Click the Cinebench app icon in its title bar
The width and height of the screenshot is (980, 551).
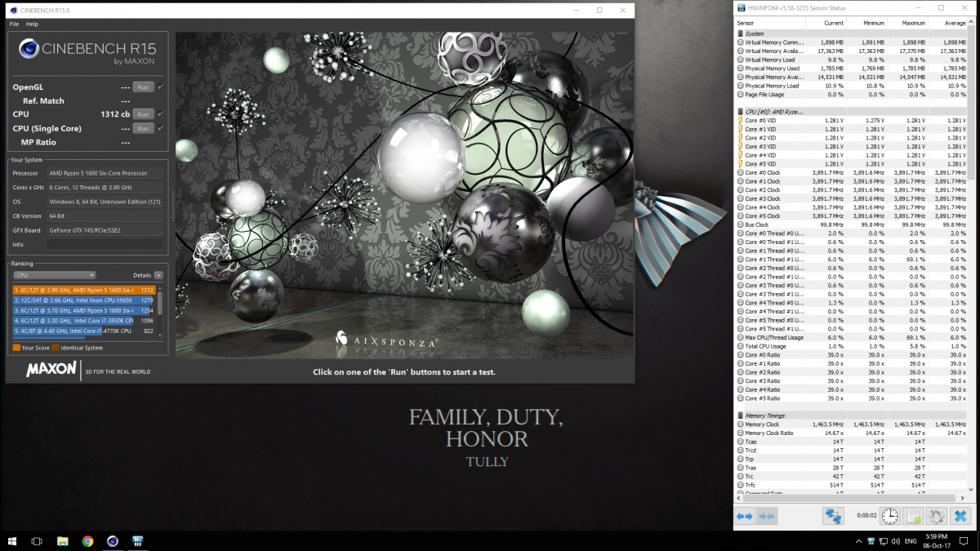coord(14,10)
